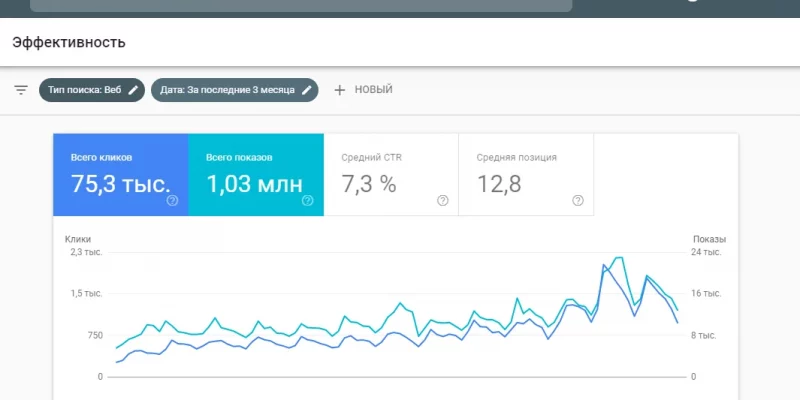Open help icon on 'Средний CTR' card
The width and height of the screenshot is (800, 400).
(x=443, y=201)
